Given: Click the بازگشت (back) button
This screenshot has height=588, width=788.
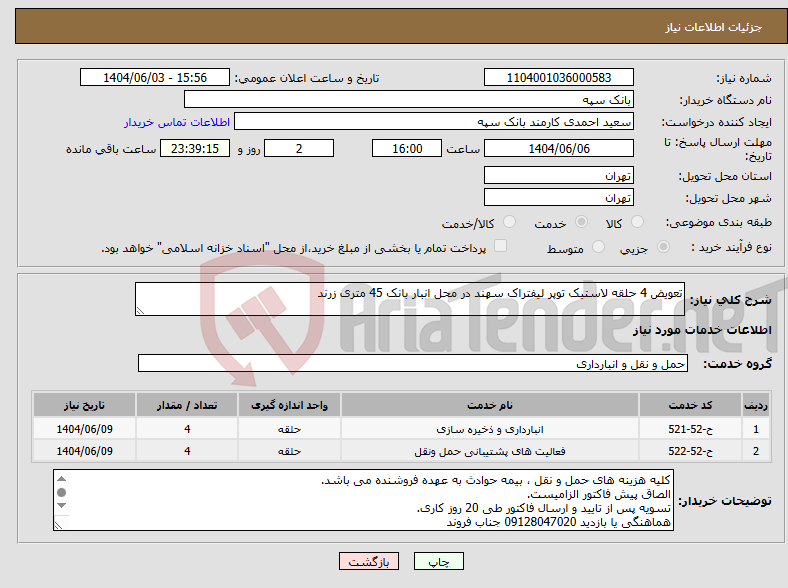Looking at the screenshot, I should pos(369,561).
